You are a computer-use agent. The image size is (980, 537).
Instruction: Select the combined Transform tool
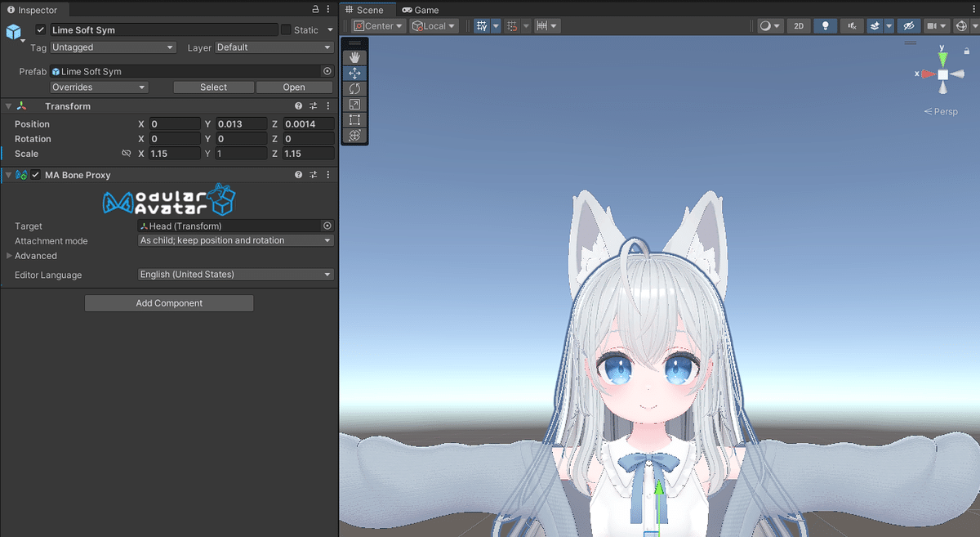coord(354,136)
